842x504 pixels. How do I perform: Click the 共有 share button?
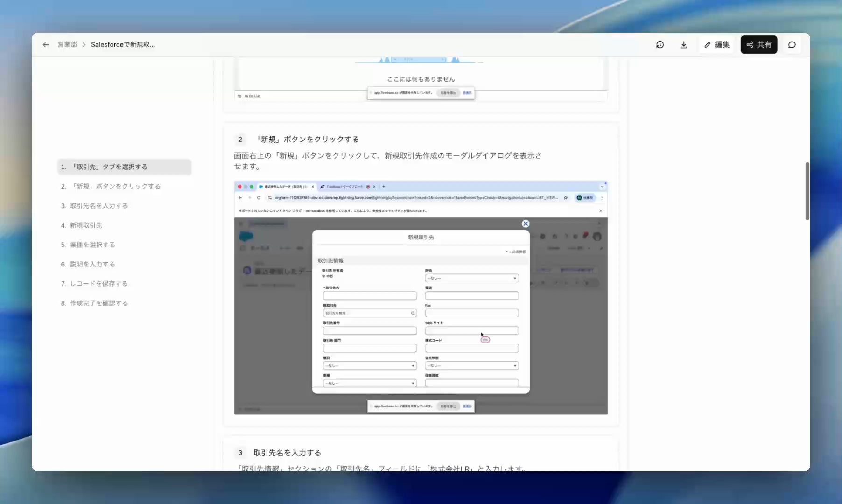(x=759, y=45)
